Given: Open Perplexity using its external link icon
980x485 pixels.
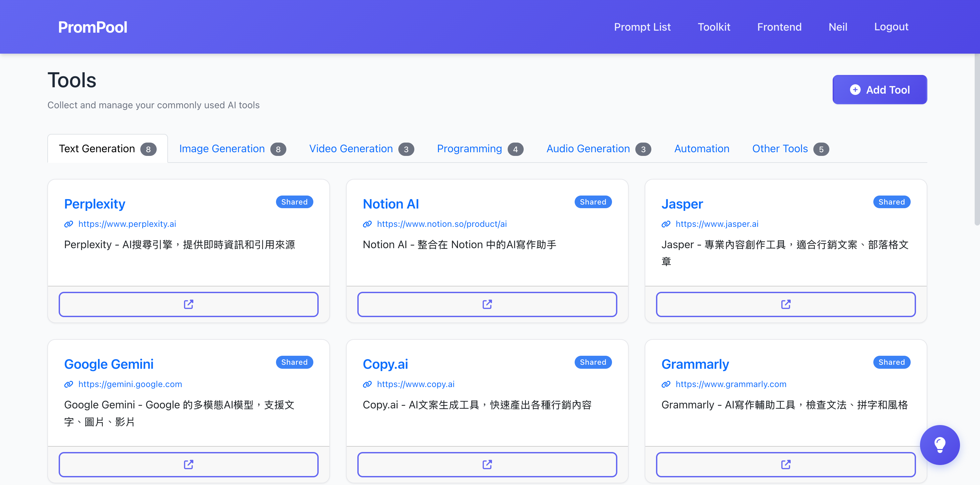Looking at the screenshot, I should tap(188, 304).
